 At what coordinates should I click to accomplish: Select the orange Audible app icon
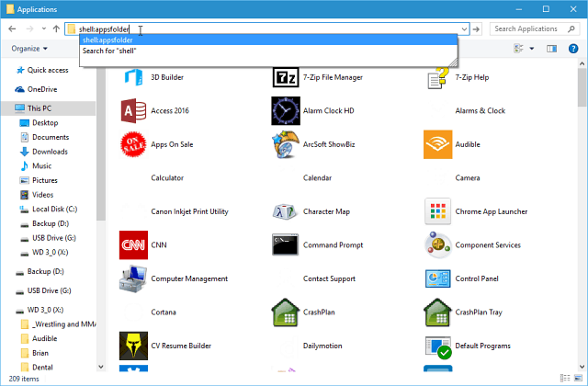point(437,144)
